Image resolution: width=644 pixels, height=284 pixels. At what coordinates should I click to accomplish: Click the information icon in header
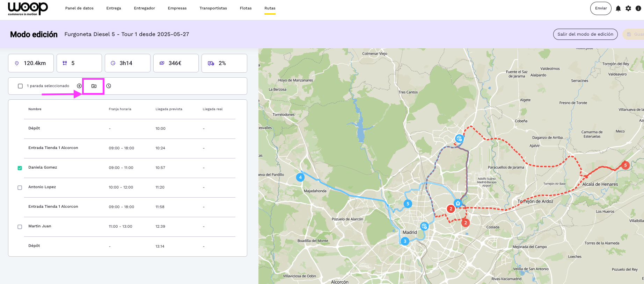pyautogui.click(x=638, y=8)
